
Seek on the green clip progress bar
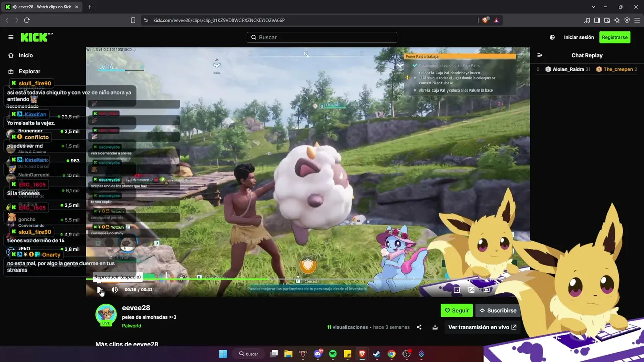[307, 278]
